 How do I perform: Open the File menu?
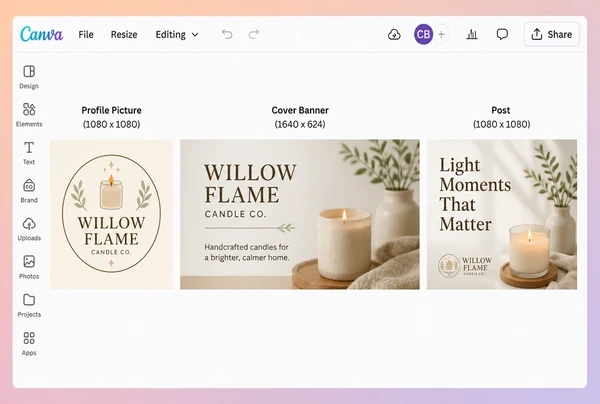[x=86, y=34]
